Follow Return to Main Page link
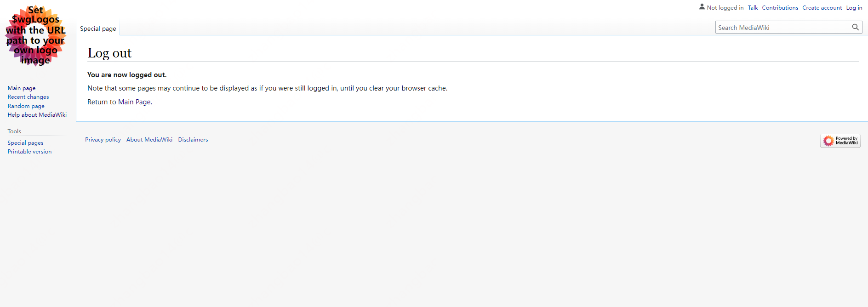Viewport: 868px width, 307px height. tap(134, 102)
